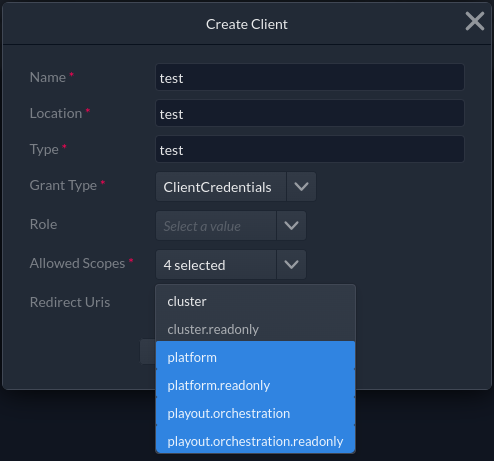Screen dimensions: 494x461
Task: Click the Redirect Uris label
Action: (70, 302)
